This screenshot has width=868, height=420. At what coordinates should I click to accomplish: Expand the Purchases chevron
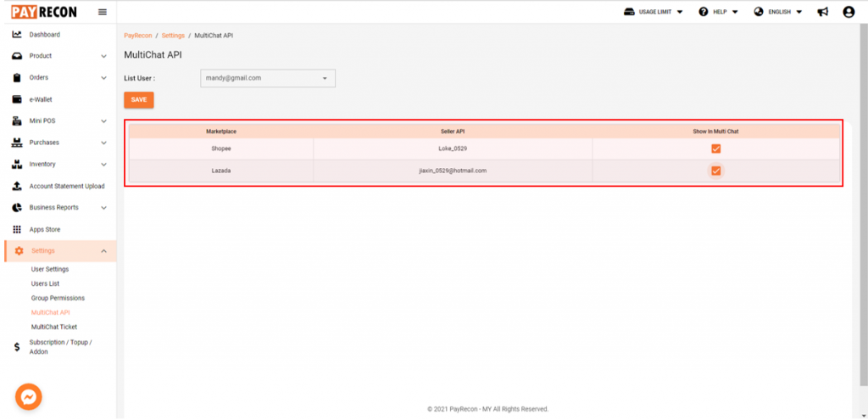tap(103, 143)
